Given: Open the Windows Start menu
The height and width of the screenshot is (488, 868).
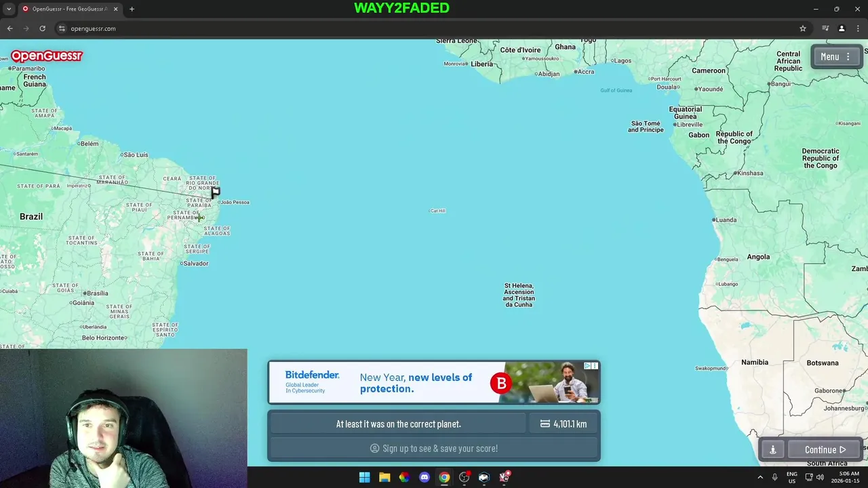Looking at the screenshot, I should [365, 477].
